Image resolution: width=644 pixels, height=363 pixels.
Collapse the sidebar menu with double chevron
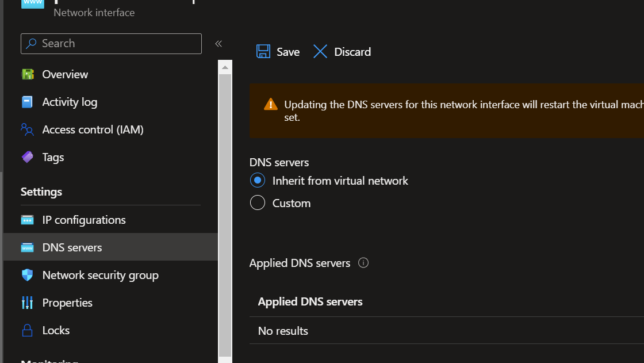[218, 44]
